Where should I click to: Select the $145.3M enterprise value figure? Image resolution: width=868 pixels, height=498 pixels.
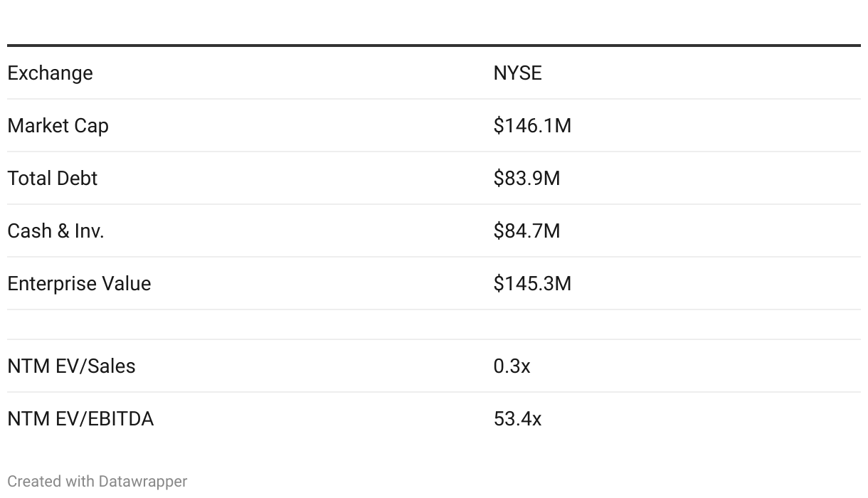(x=531, y=284)
